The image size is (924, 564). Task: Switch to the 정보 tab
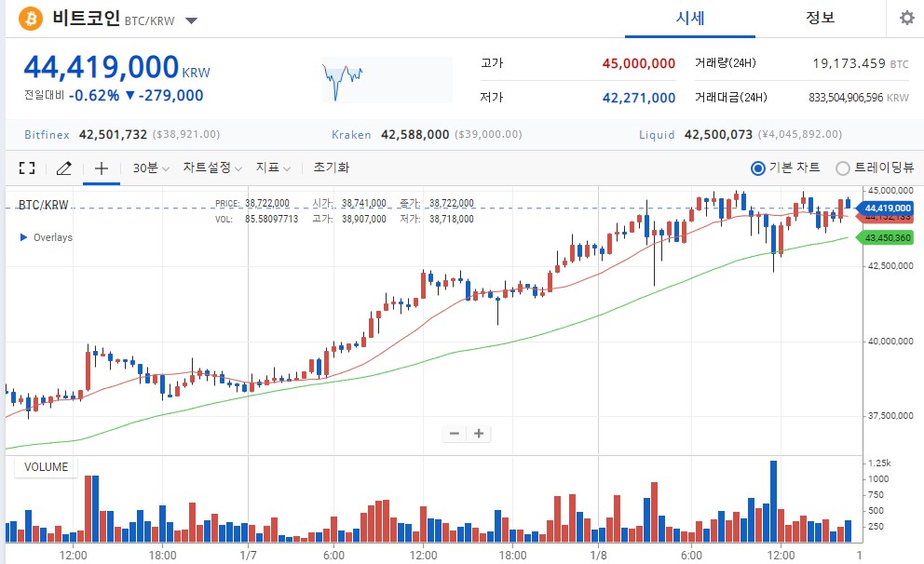pyautogui.click(x=821, y=18)
